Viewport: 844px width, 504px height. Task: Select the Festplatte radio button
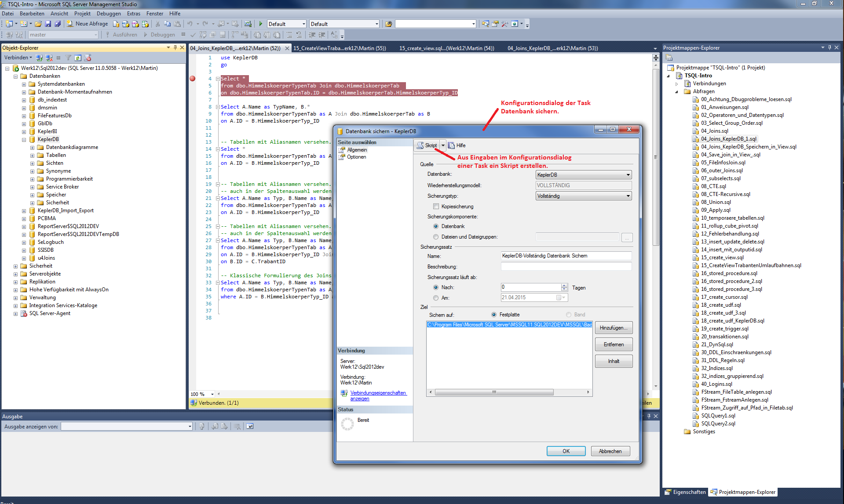pos(494,315)
